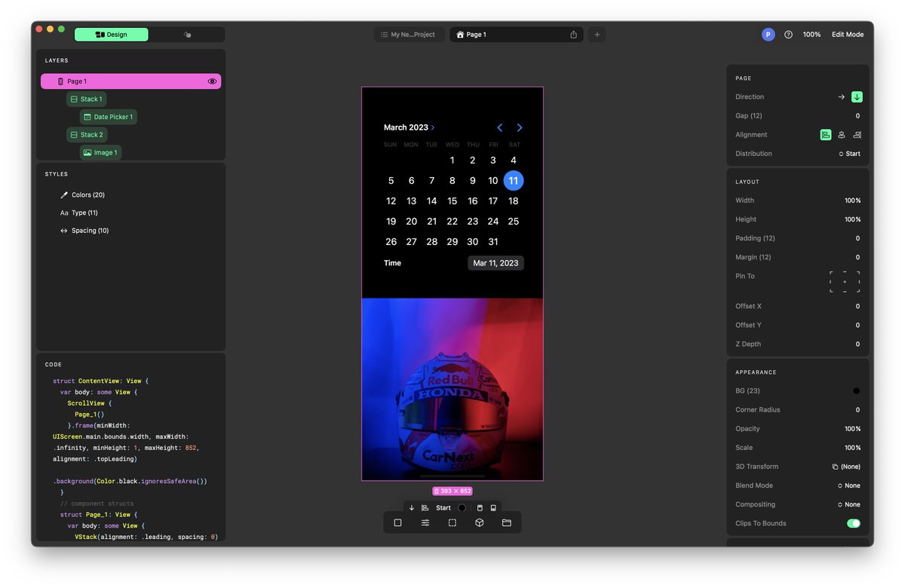This screenshot has height=588, width=905.
Task: Open the Compositing dropdown
Action: [x=849, y=504]
